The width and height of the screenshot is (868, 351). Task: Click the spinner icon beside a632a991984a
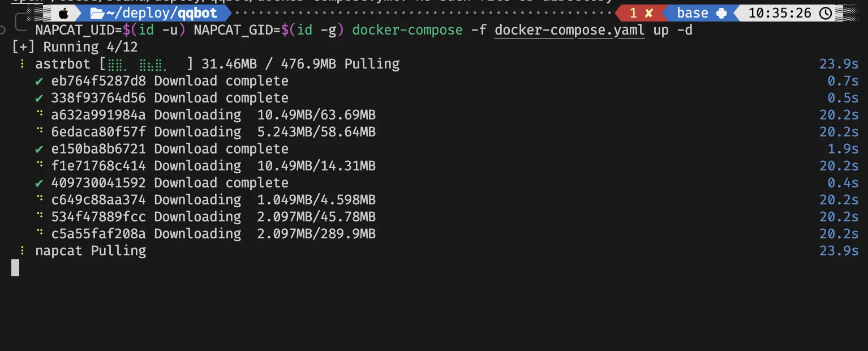pos(40,115)
